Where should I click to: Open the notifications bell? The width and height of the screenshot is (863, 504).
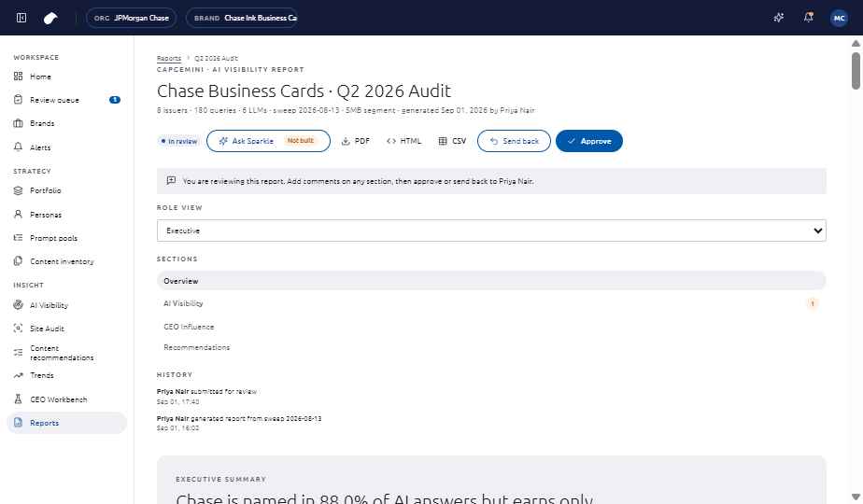click(x=808, y=18)
